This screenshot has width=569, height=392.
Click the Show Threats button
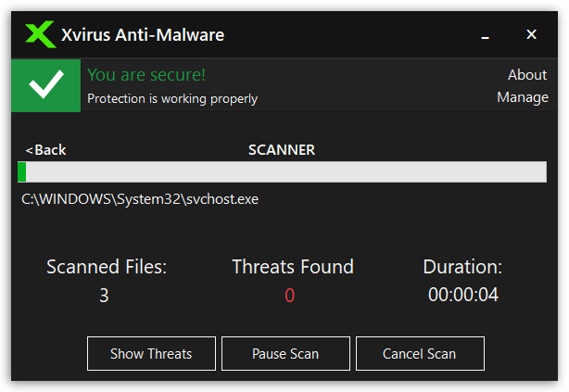coord(151,353)
